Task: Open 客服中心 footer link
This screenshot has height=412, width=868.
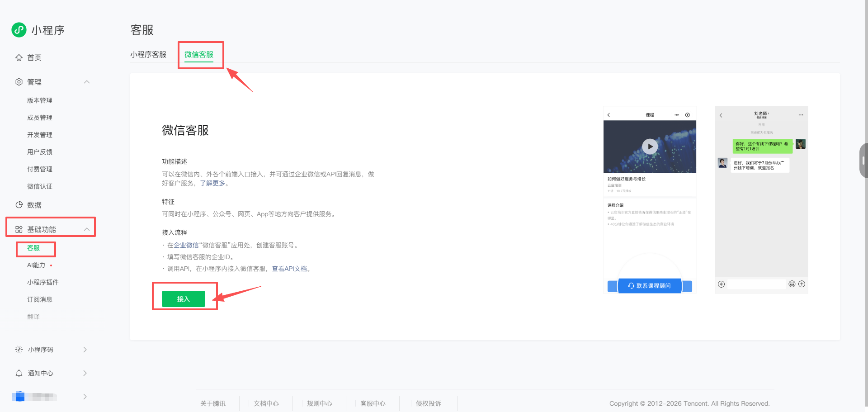Action: click(x=373, y=403)
